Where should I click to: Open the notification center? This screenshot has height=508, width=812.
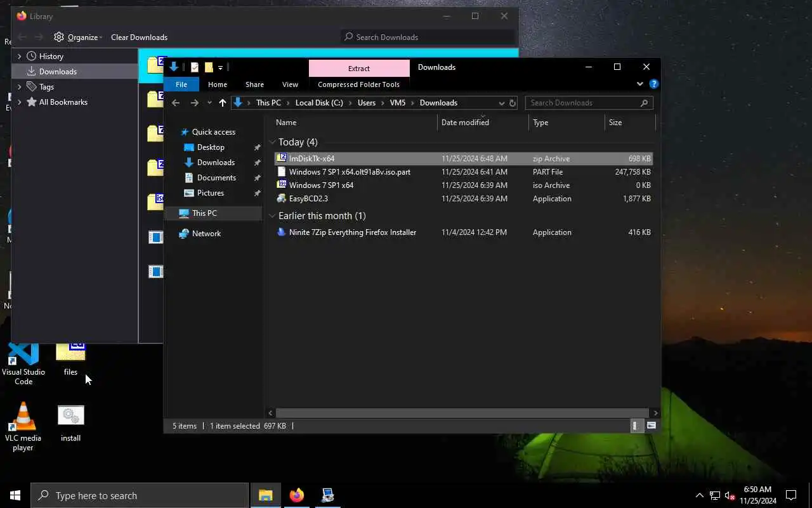pos(791,495)
